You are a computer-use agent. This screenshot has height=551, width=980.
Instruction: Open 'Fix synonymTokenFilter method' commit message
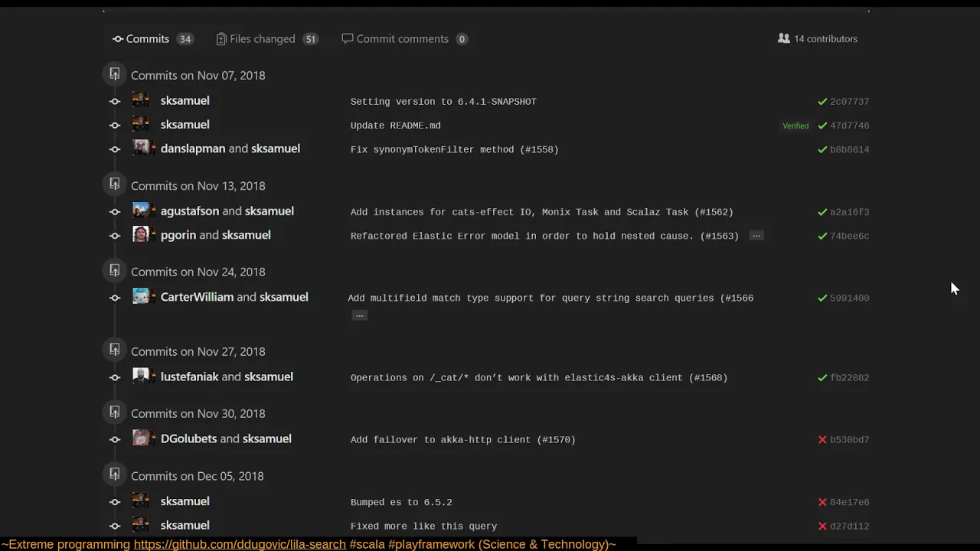point(455,150)
